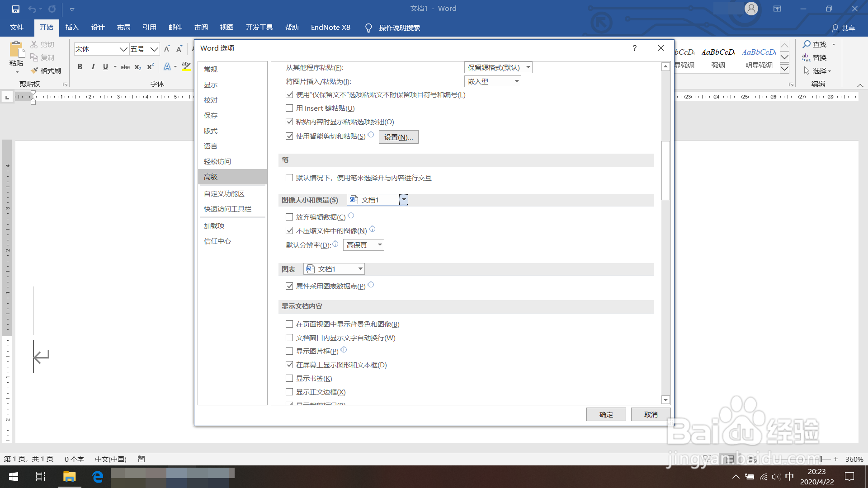Click the 设置(N)... button

coord(398,137)
